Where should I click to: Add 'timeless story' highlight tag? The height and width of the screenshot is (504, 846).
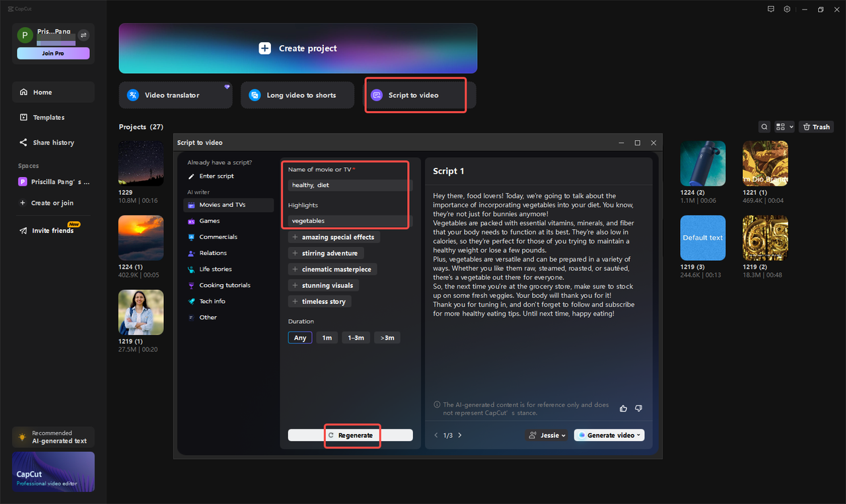320,301
